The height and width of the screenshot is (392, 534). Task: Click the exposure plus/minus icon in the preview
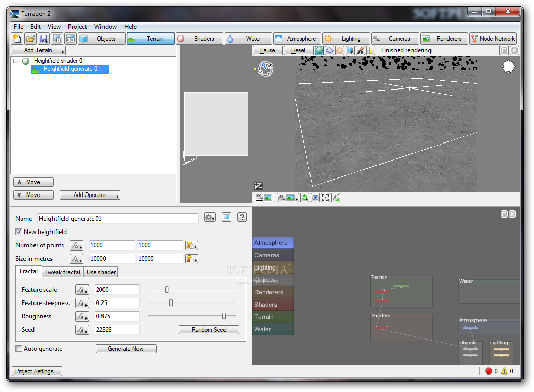(x=259, y=186)
